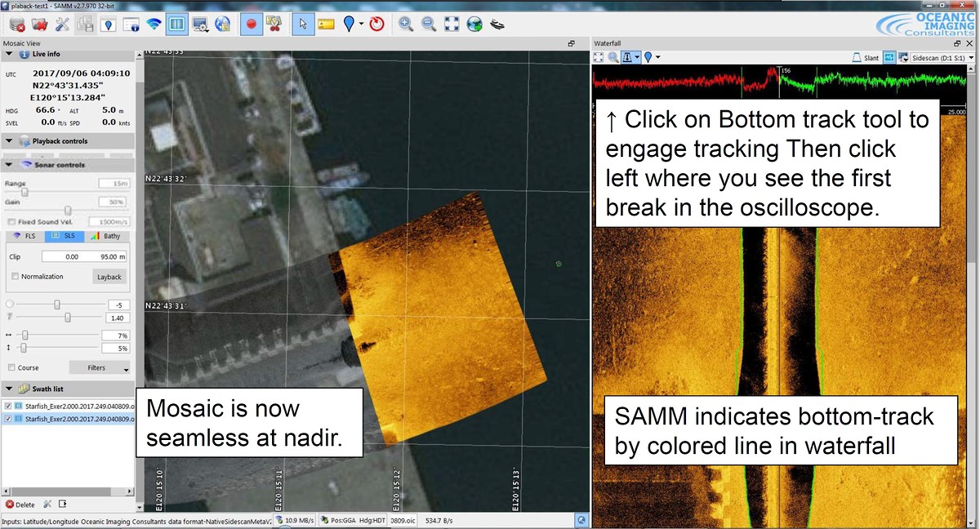980x529 pixels.
Task: Click the brightness slider handle with value -5
Action: pos(56,304)
